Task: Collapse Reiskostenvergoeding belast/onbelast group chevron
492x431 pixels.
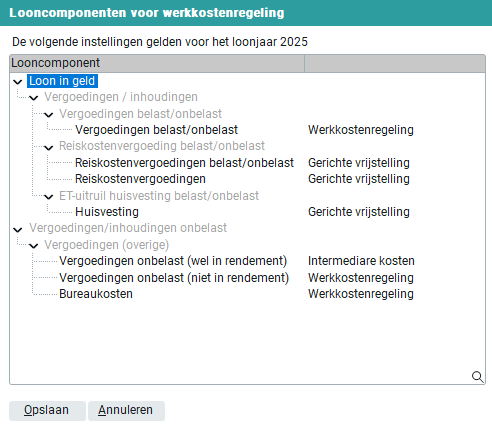Action: [49, 147]
